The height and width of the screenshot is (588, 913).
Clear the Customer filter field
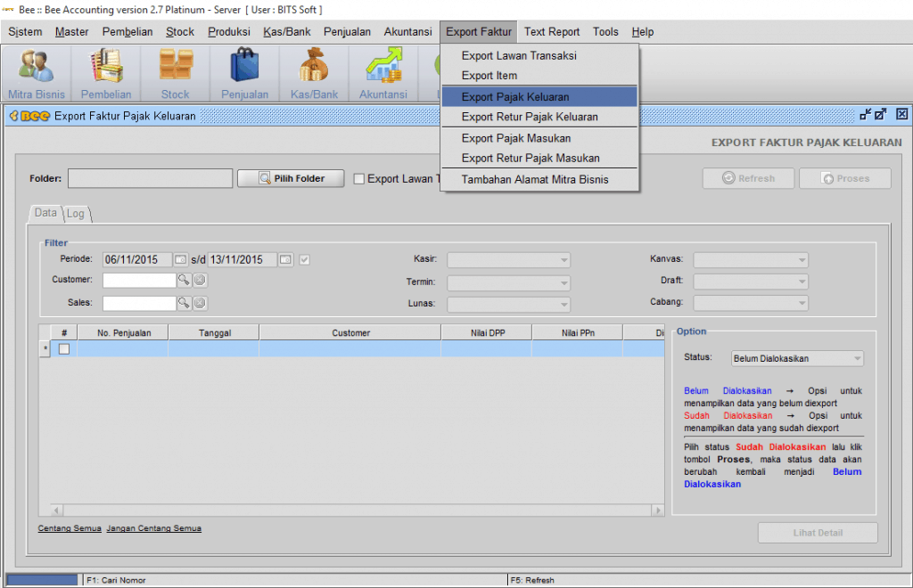coord(200,280)
